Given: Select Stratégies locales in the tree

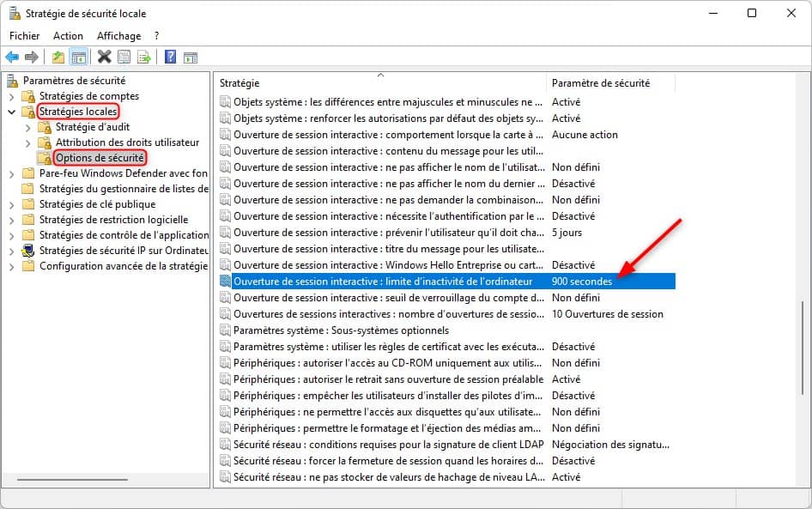Looking at the screenshot, I should [x=77, y=112].
